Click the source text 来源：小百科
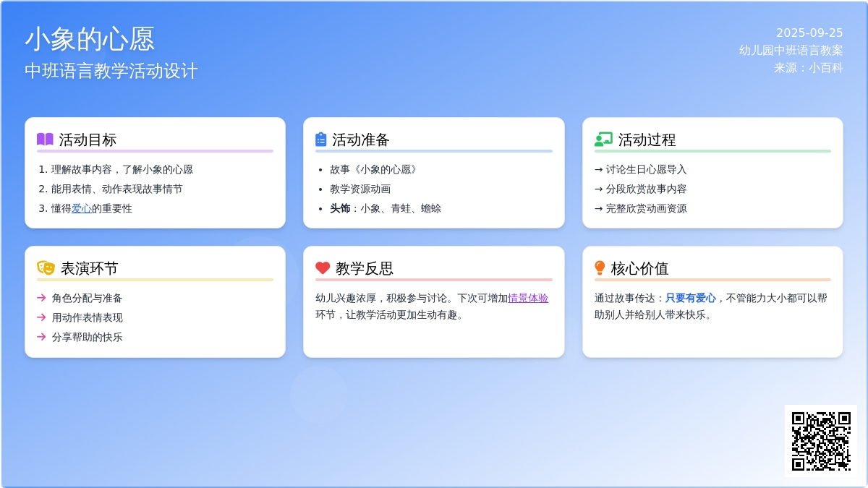Image resolution: width=868 pixels, height=488 pixels. [808, 67]
